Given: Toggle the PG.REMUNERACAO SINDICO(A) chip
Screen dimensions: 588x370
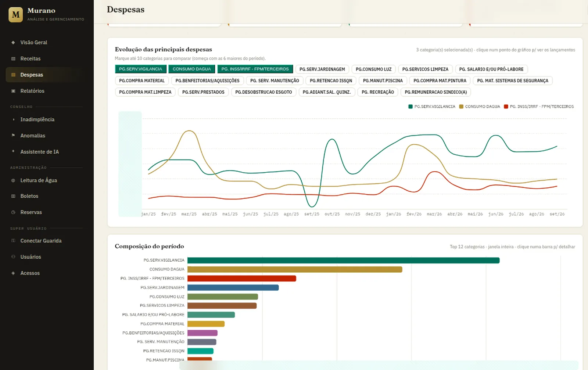Looking at the screenshot, I should click(436, 92).
